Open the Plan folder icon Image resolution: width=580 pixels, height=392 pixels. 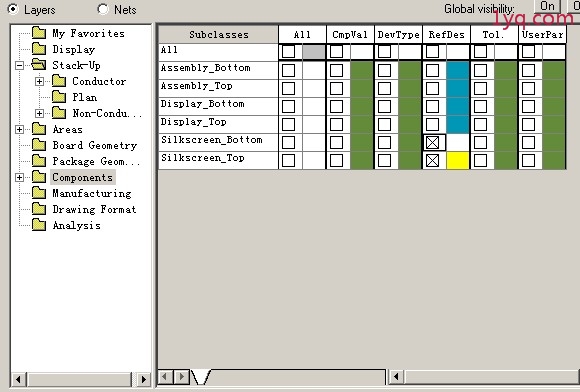point(59,97)
